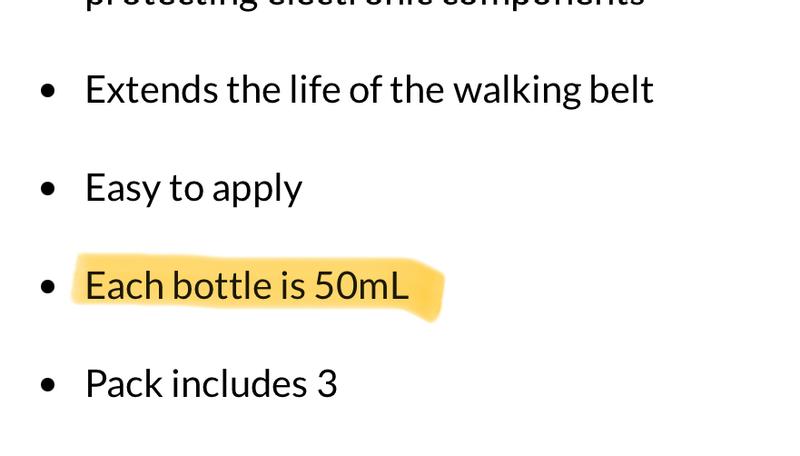Click the "Easy to apply" text
Screen dimensions: 800x456
193,188
